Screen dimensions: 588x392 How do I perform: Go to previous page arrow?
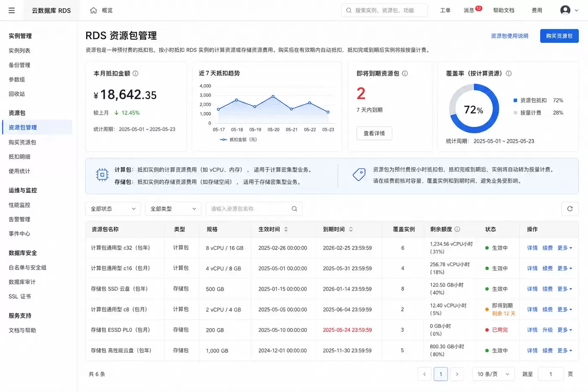425,374
